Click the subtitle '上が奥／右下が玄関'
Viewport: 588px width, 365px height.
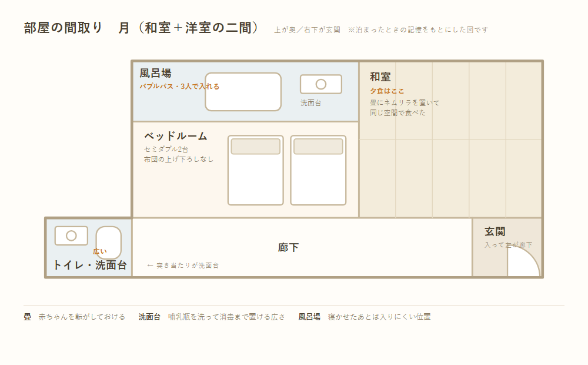coord(307,29)
